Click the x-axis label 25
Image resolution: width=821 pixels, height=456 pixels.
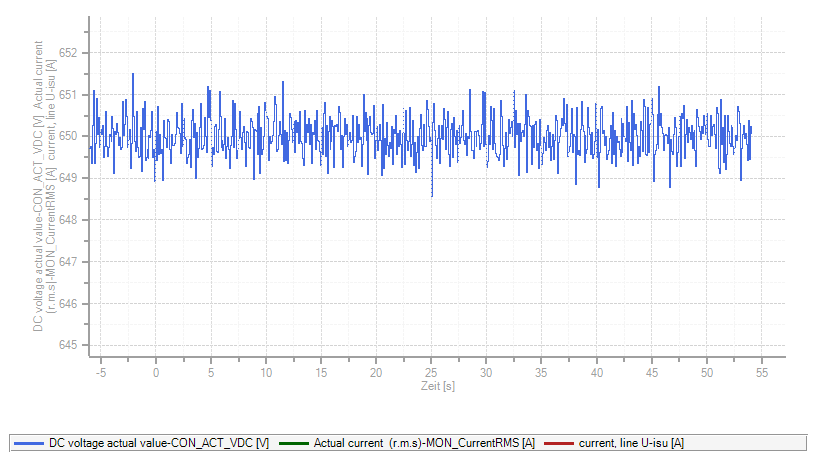431,373
